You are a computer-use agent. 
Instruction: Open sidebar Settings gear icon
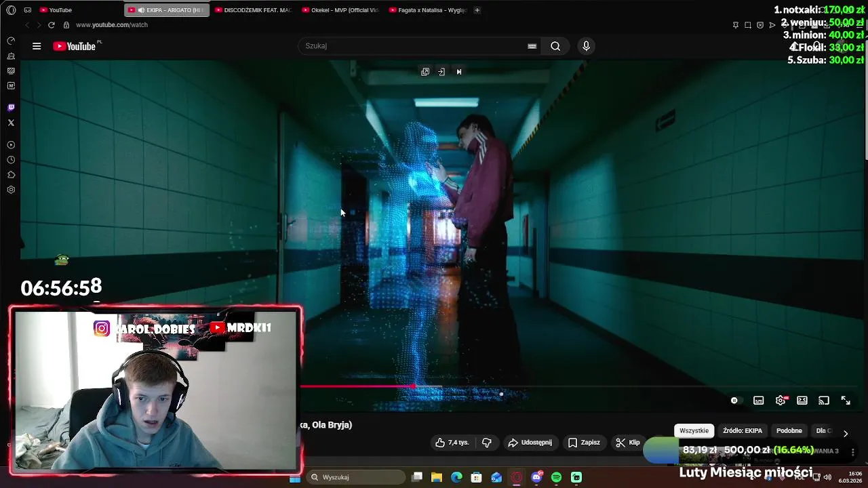tap(11, 190)
